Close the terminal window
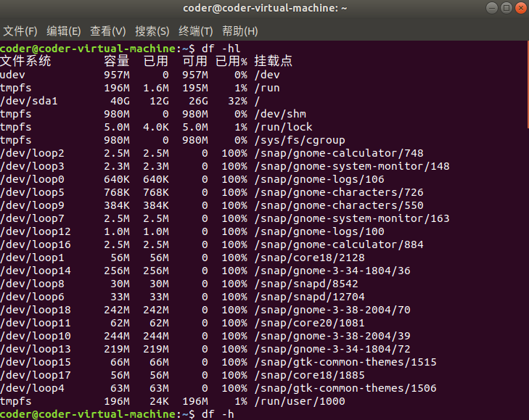Image resolution: width=529 pixels, height=420 pixels. click(x=521, y=8)
